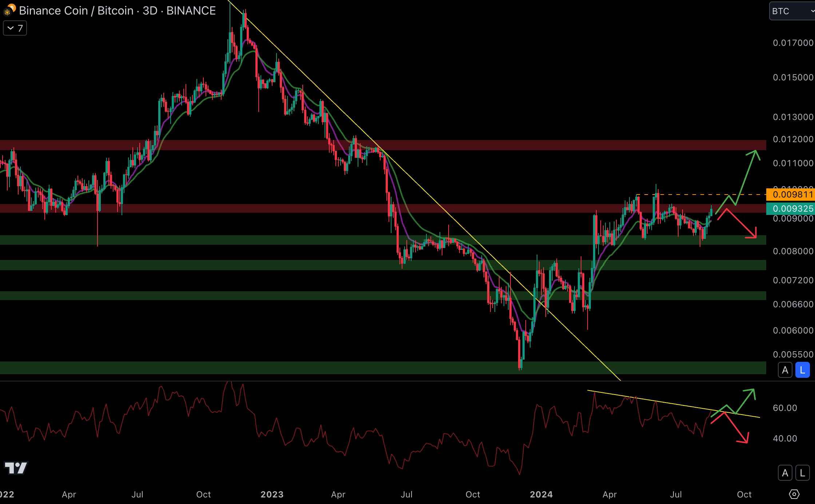Toggle log scale L on main price pane

click(x=802, y=370)
